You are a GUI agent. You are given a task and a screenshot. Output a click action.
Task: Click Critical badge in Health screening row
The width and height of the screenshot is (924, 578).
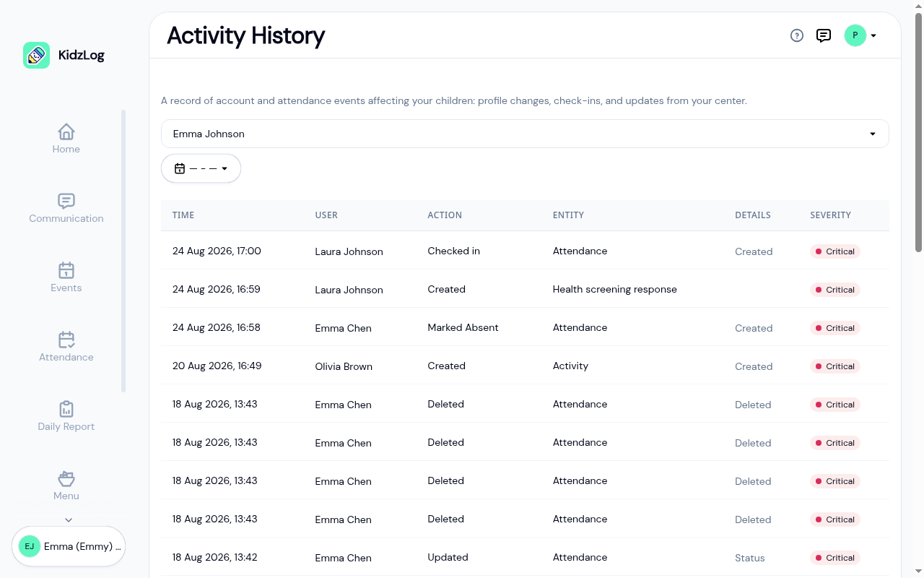[x=834, y=290]
